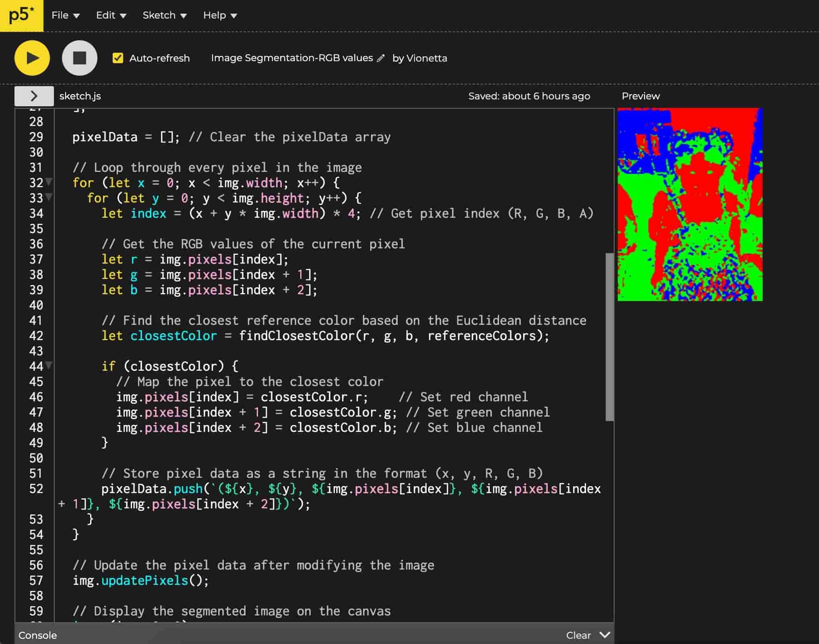The width and height of the screenshot is (819, 644).
Task: Open the Sketch dropdown menu
Action: point(164,15)
